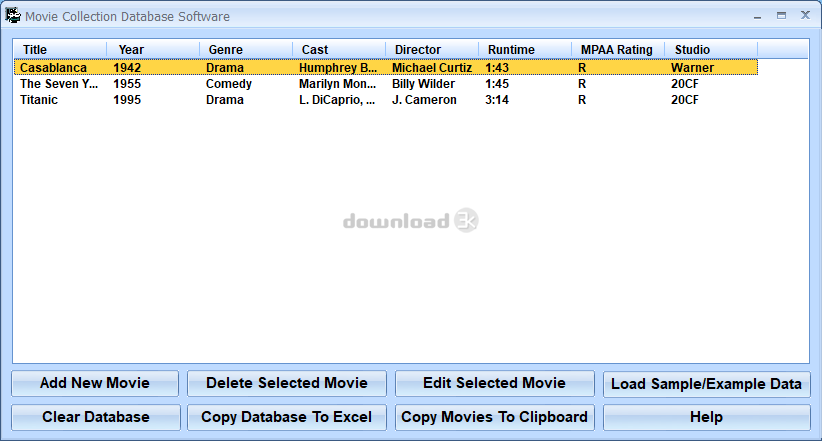
Task: Open the Help button
Action: pos(706,417)
